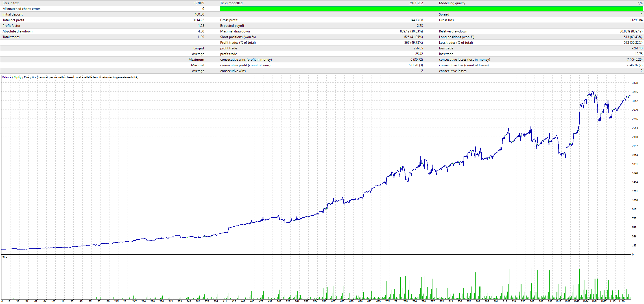
Task: Select the "Relative drawdown" label
Action: pos(453,31)
